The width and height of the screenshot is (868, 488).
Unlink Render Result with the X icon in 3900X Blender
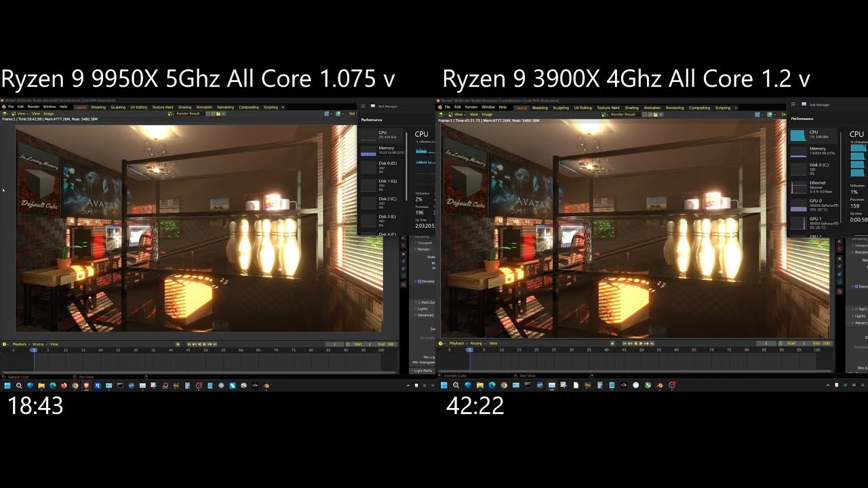point(660,115)
